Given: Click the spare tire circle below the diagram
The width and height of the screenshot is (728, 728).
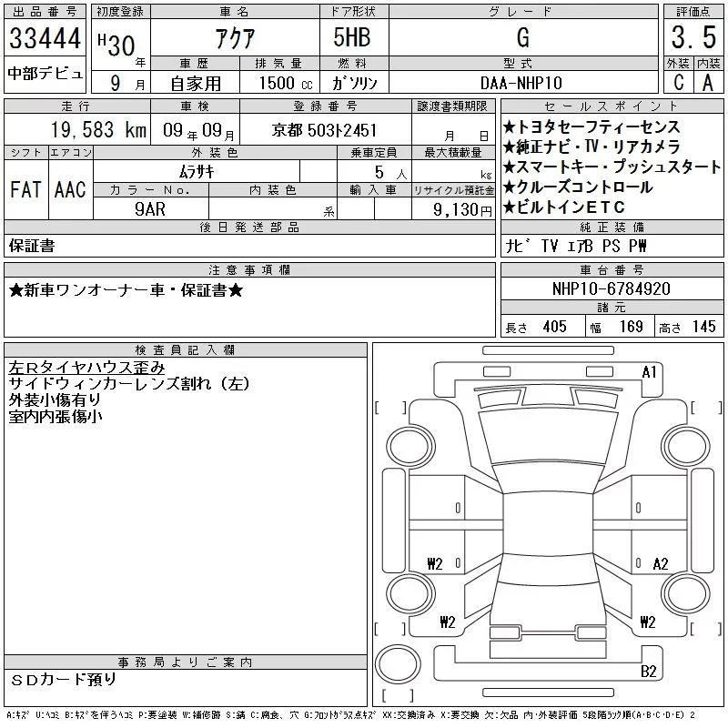Looking at the screenshot, I should point(398,664).
